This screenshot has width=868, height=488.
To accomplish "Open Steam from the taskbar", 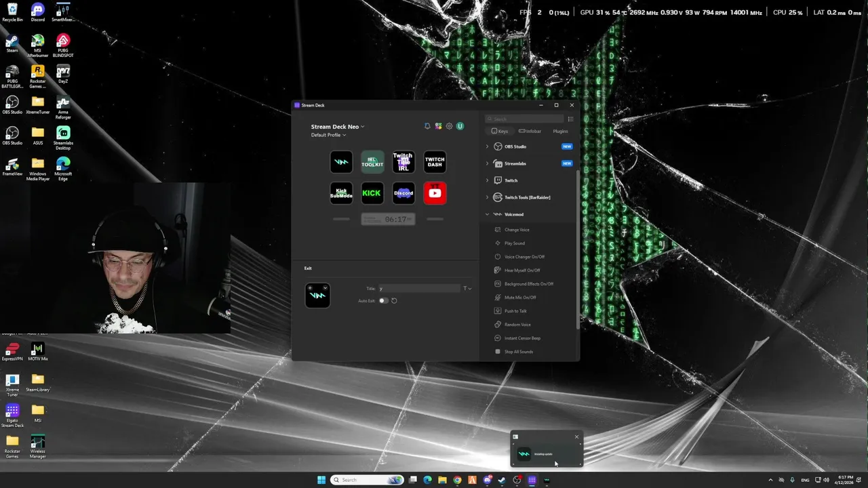I will point(502,480).
